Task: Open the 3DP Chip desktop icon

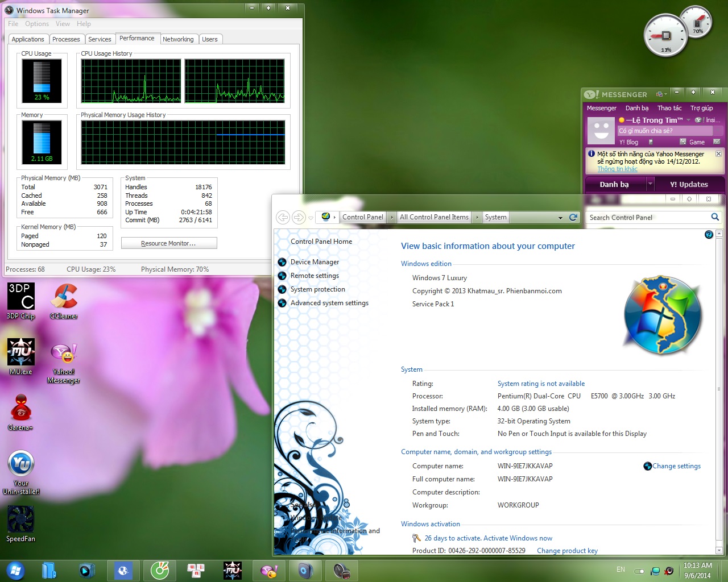Action: 21,301
